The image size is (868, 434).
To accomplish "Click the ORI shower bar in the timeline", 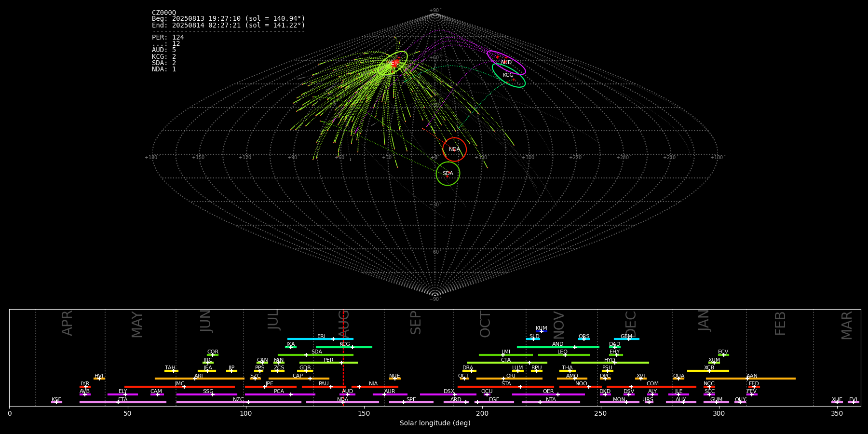I will pyautogui.click(x=509, y=379).
